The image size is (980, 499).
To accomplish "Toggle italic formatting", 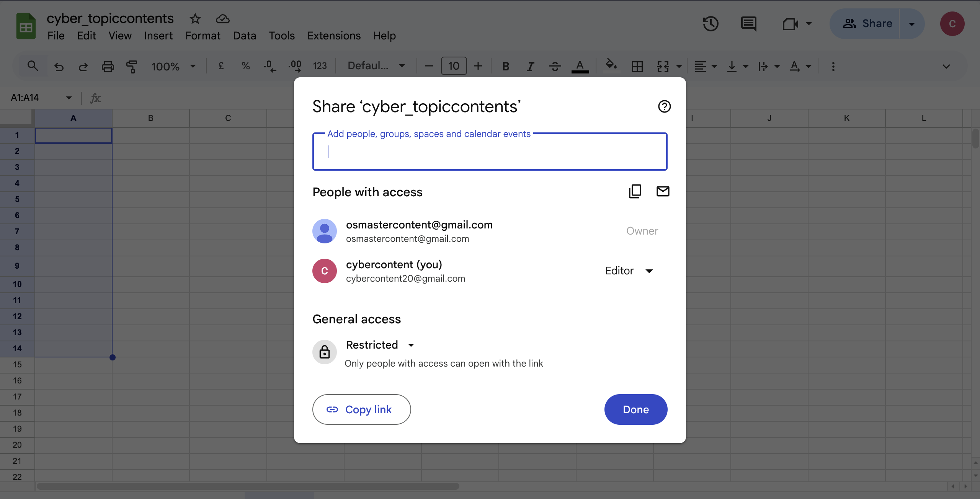I will [x=530, y=66].
